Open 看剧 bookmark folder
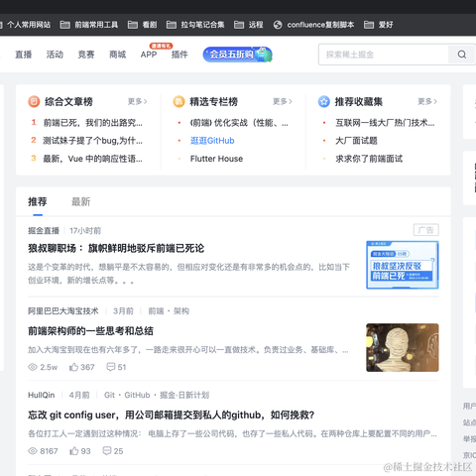This screenshot has width=476, height=476. pos(142,25)
